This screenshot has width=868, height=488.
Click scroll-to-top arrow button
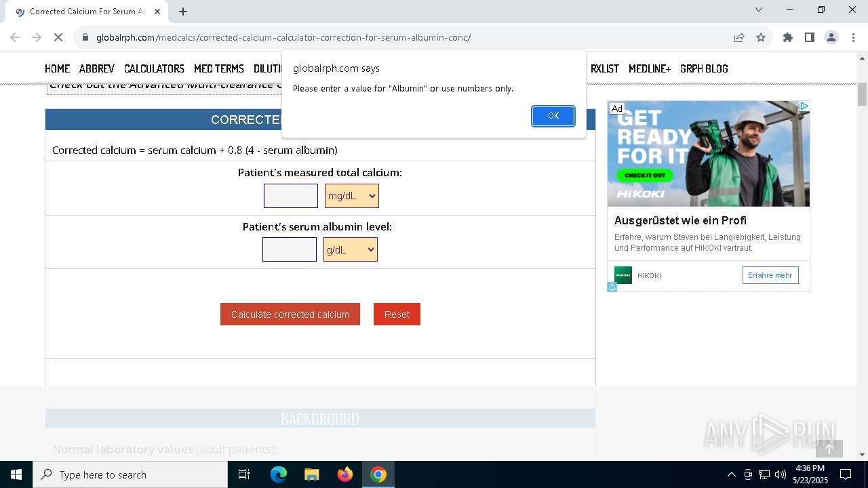click(829, 448)
